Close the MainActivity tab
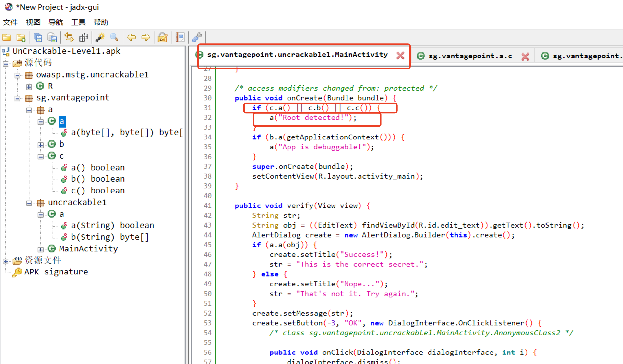This screenshot has height=364, width=623. tap(400, 56)
